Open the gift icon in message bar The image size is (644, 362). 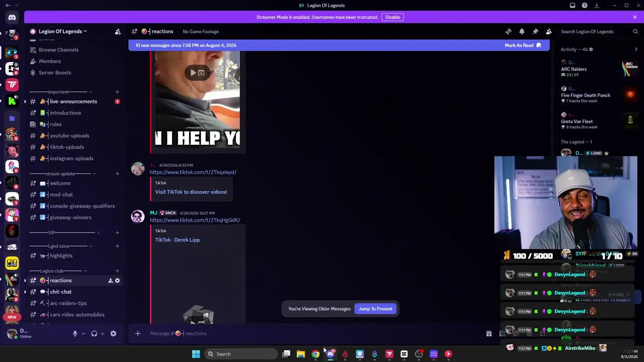(489, 333)
